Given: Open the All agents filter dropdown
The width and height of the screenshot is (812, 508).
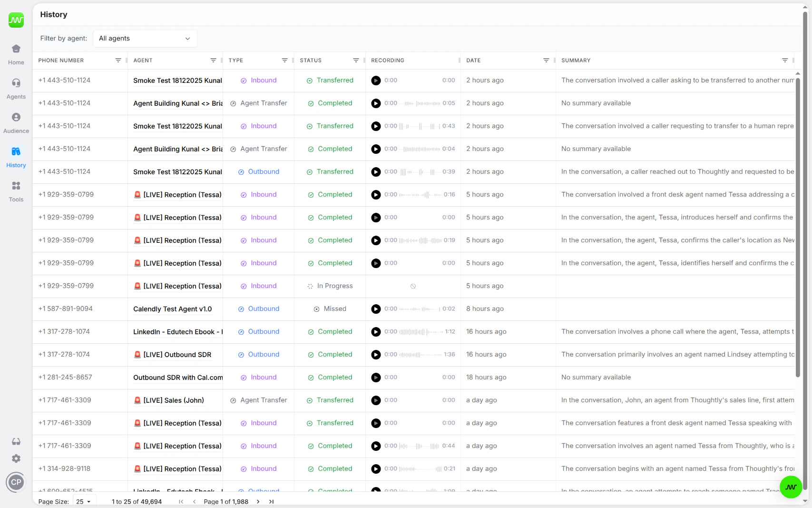Looking at the screenshot, I should (145, 39).
